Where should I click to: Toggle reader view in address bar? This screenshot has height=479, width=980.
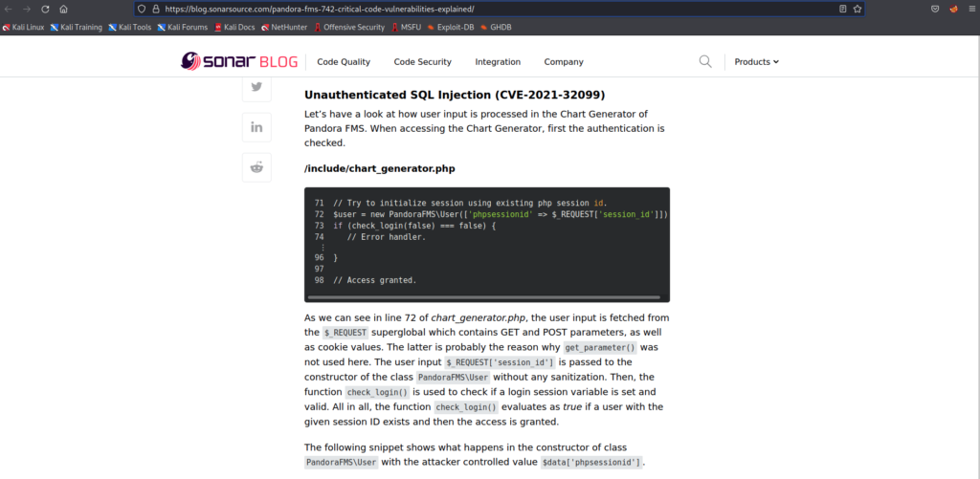coord(842,9)
